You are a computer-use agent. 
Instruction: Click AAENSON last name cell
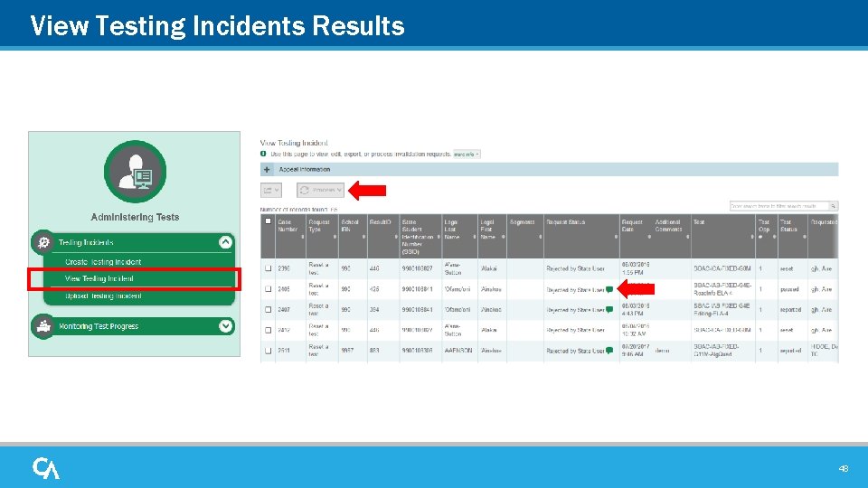pyautogui.click(x=457, y=351)
